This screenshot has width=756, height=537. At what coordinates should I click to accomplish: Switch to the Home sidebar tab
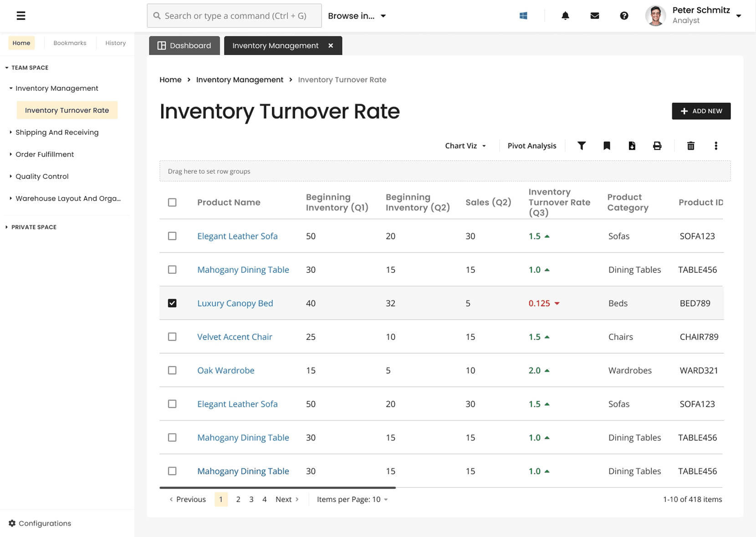coord(21,43)
